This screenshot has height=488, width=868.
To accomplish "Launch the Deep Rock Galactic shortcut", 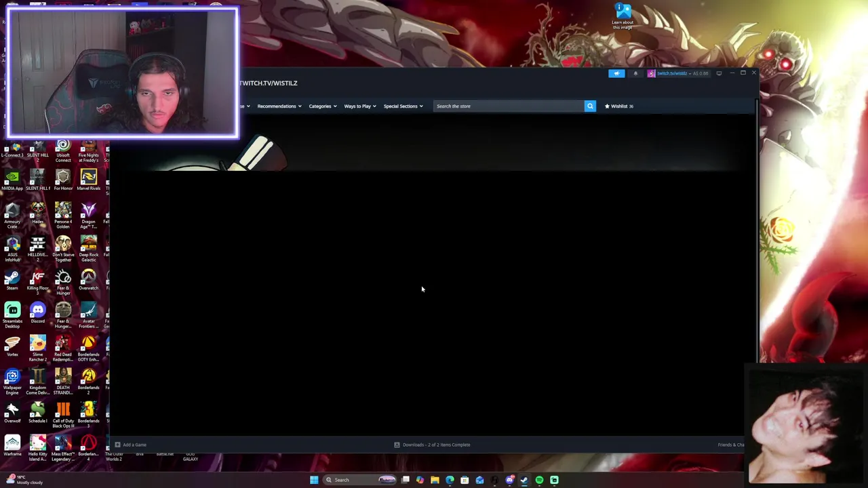I will (88, 249).
